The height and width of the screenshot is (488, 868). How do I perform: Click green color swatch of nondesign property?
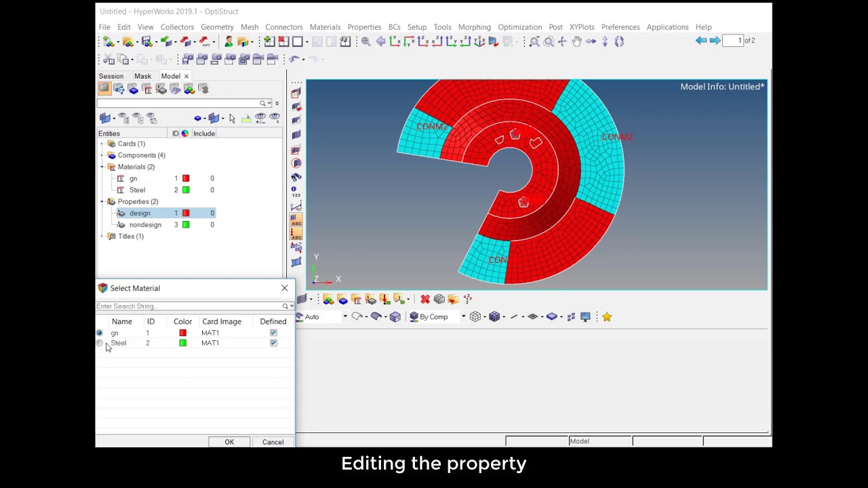(x=186, y=224)
